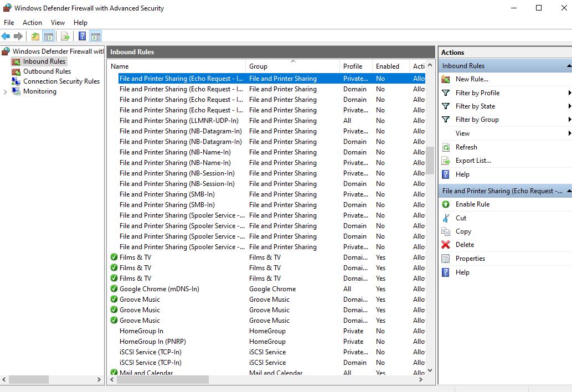The width and height of the screenshot is (572, 392).
Task: Click the Forward arrow toolbar icon
Action: point(18,36)
